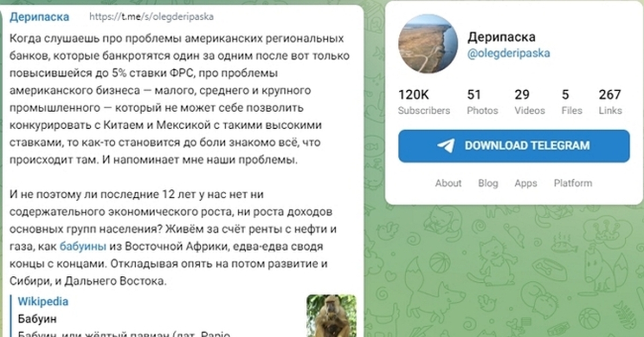Open the Apps footer link

525,183
